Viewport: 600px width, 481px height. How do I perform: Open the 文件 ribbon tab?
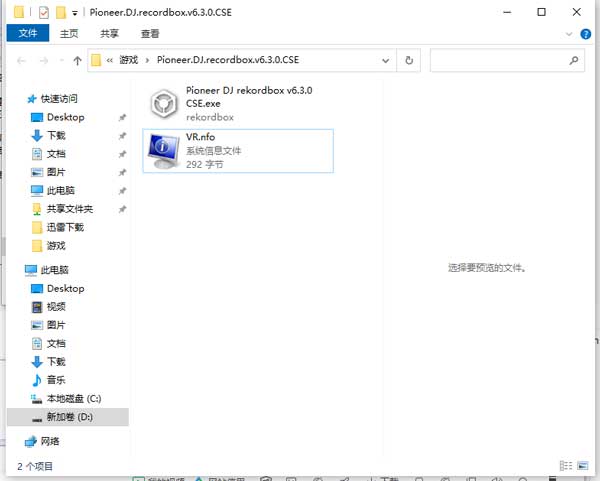(x=28, y=33)
